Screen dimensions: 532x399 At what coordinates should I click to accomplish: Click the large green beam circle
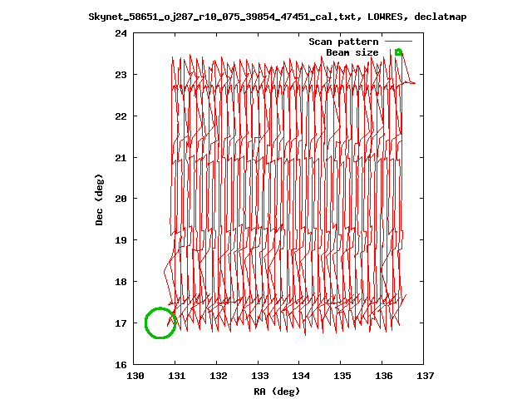click(x=160, y=323)
